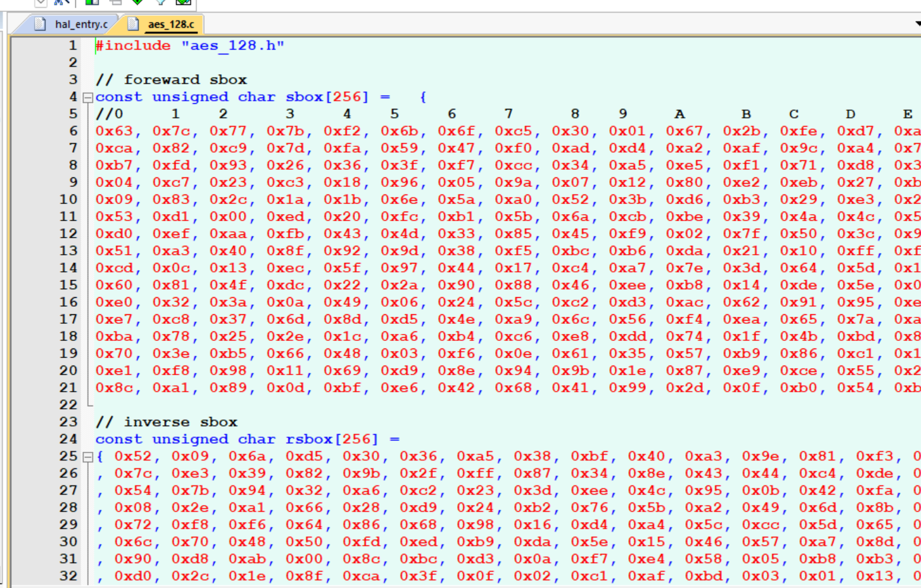Click value 0x04 at start of line 9
Screen dimensions: 921x588
pyautogui.click(x=114, y=182)
